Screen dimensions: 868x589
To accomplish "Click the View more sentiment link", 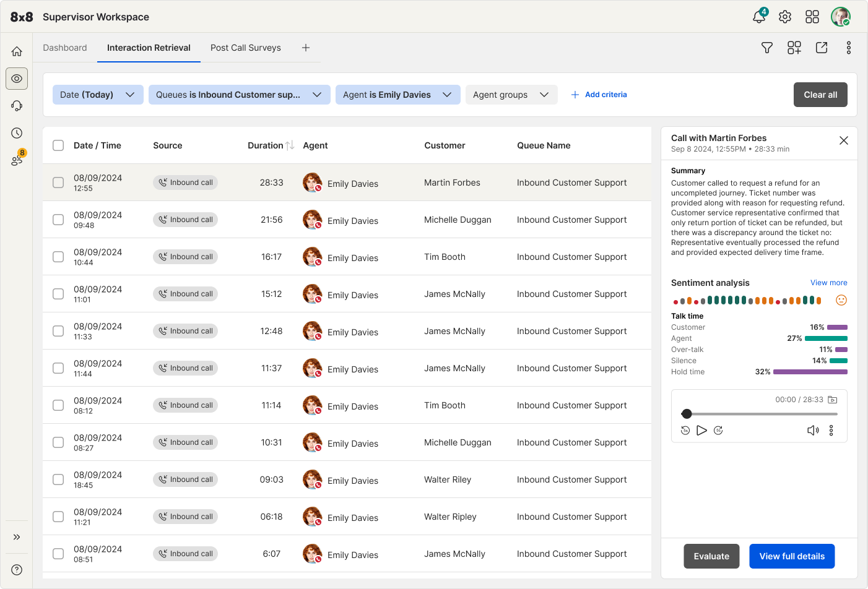I will coord(828,283).
